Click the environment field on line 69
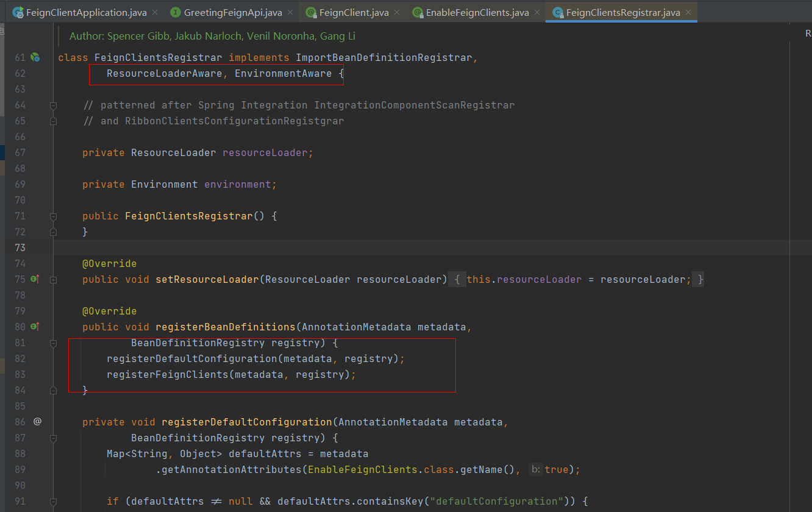 238,184
